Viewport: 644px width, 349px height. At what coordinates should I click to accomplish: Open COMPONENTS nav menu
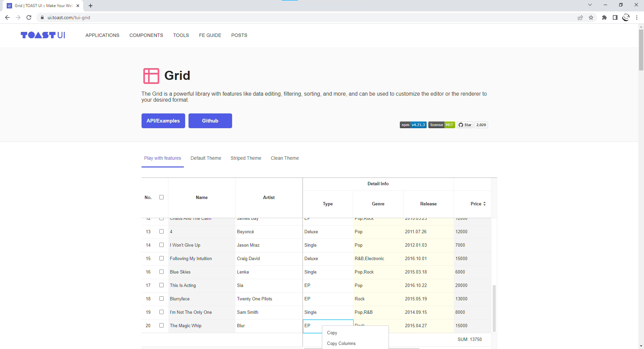click(x=146, y=35)
